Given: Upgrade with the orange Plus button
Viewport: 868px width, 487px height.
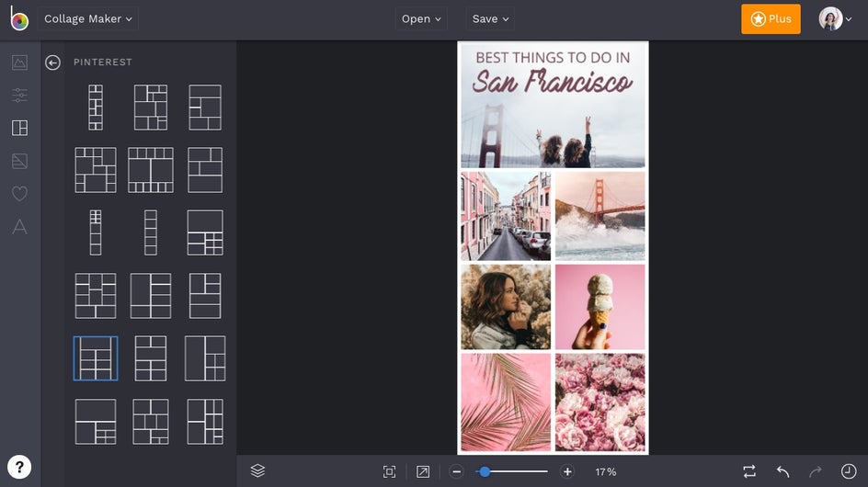Looking at the screenshot, I should pyautogui.click(x=771, y=18).
